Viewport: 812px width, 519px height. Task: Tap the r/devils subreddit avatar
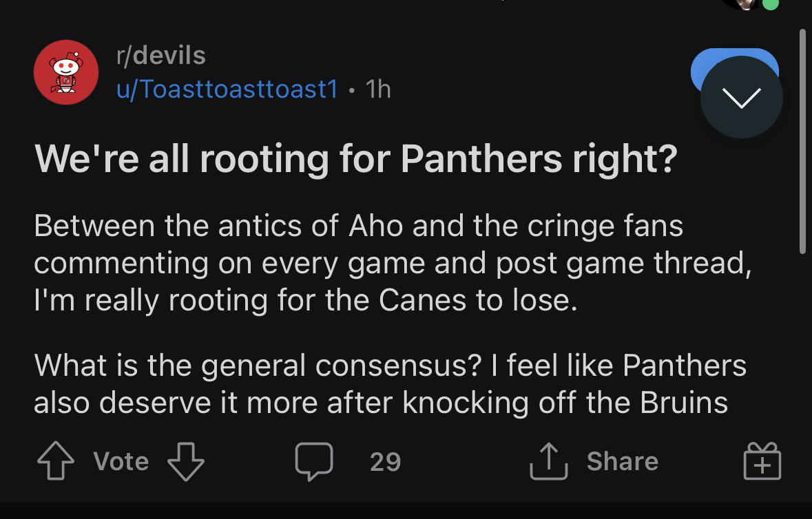point(66,72)
